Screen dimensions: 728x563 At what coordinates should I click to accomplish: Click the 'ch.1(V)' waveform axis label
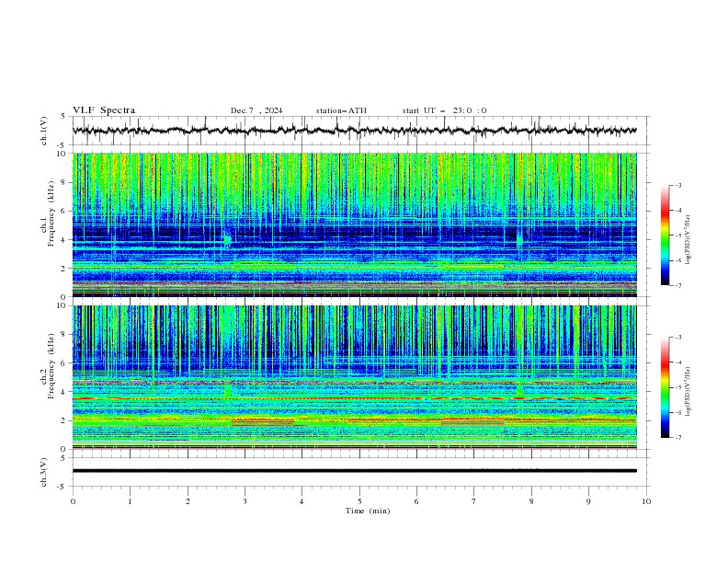44,131
